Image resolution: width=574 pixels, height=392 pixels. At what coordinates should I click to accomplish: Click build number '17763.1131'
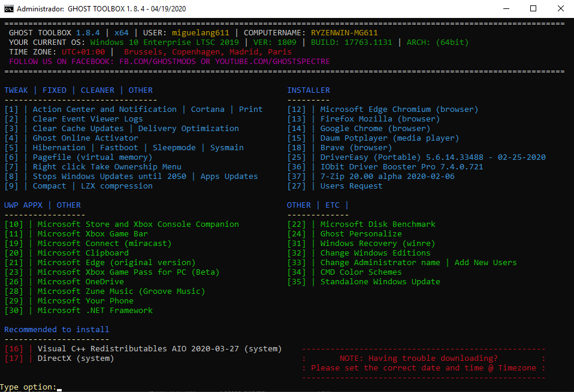click(x=368, y=42)
